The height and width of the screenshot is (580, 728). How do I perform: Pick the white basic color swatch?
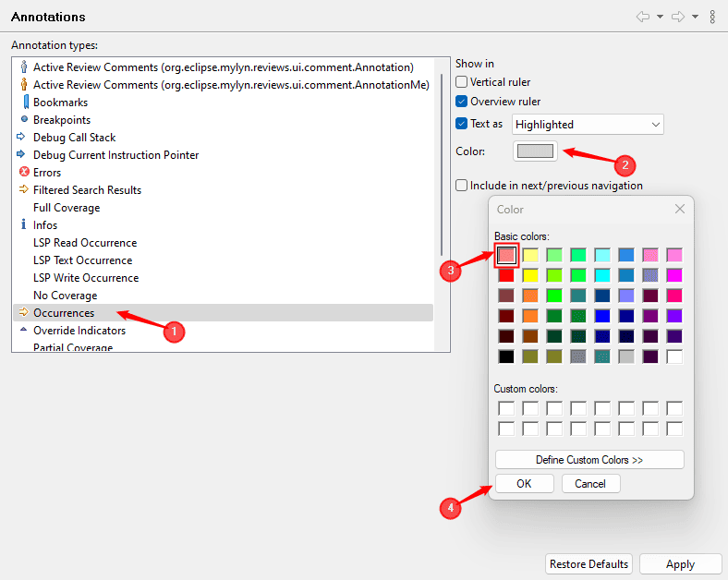tap(674, 356)
